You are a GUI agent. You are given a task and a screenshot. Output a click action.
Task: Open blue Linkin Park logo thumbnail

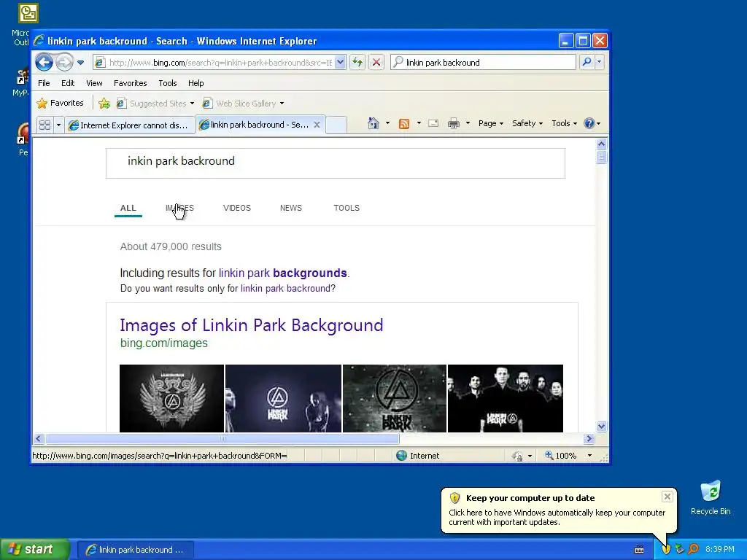[x=284, y=399]
